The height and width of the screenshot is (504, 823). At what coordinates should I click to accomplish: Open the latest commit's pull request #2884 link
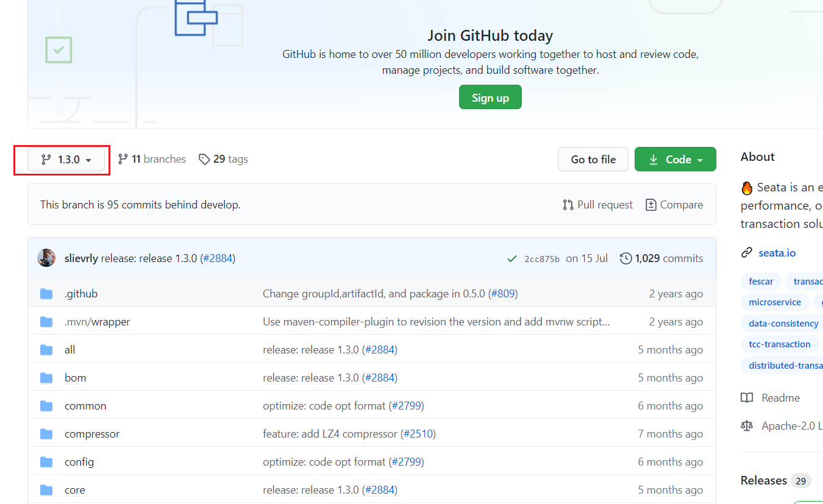(218, 258)
